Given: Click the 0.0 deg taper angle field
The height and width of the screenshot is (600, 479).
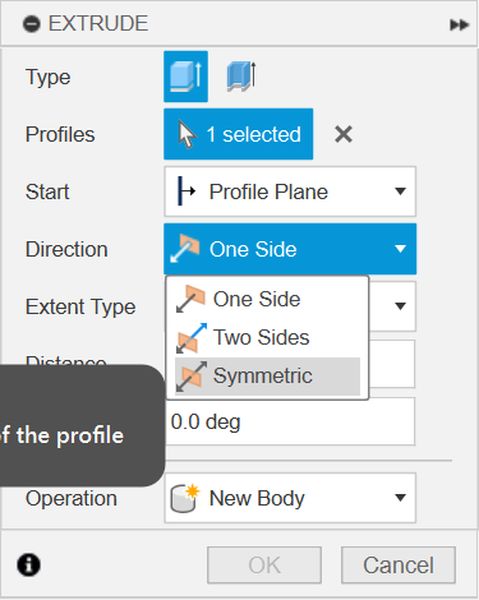Looking at the screenshot, I should [290, 422].
